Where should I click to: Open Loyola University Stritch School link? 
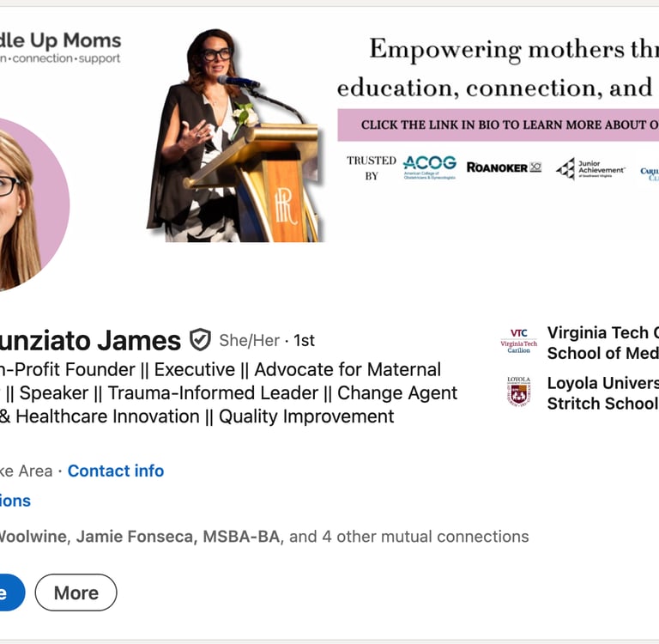tap(602, 393)
